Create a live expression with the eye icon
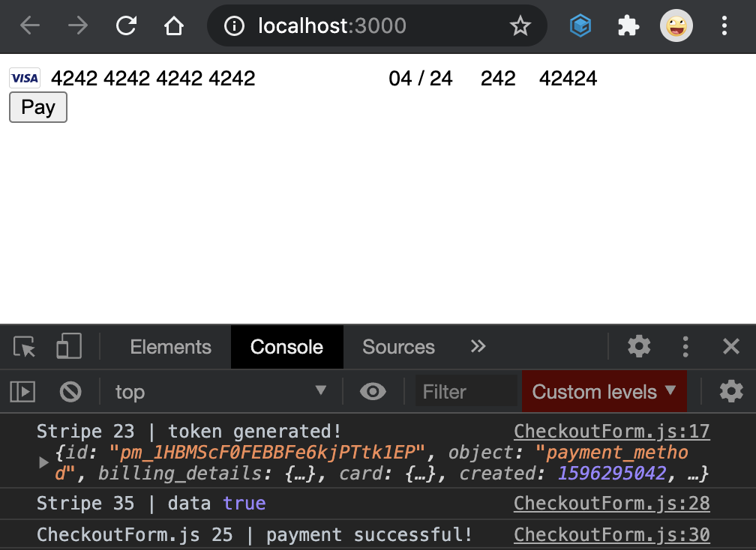 coord(373,391)
